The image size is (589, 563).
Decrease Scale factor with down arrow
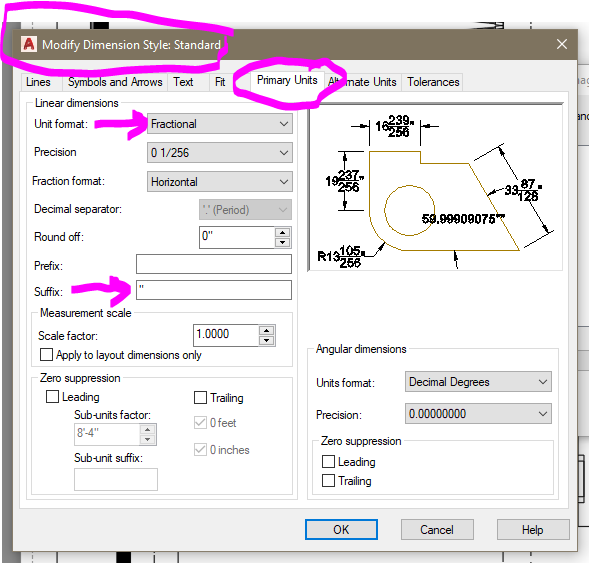click(x=267, y=341)
